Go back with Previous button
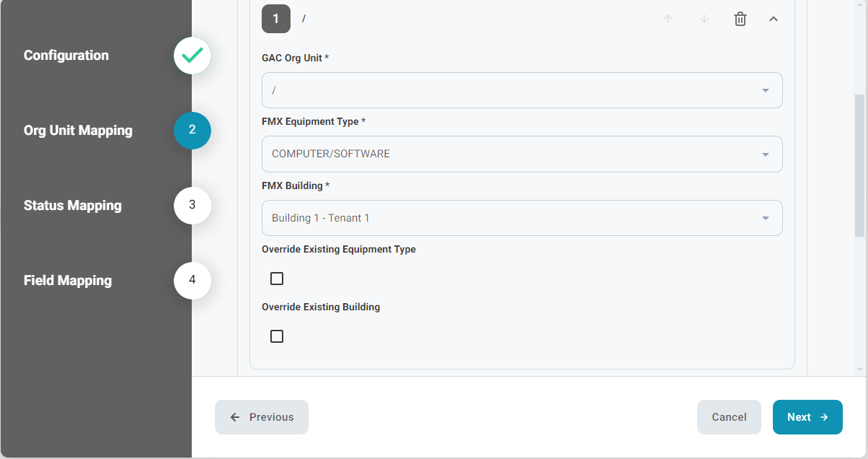Image resolution: width=868 pixels, height=459 pixels. (x=262, y=417)
